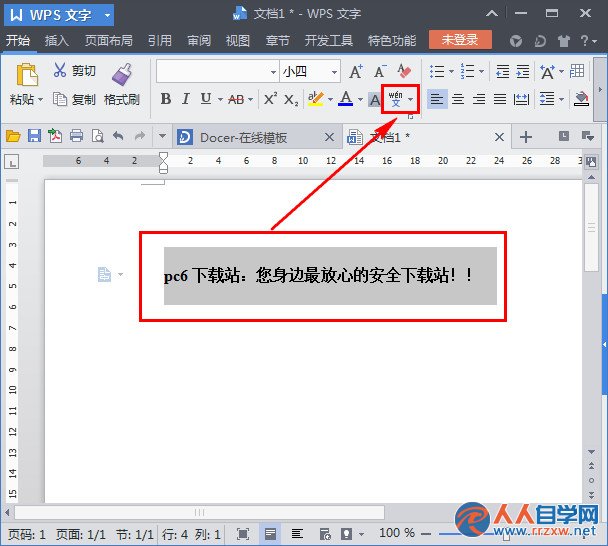The image size is (608, 546).
Task: Open file with the folder icon
Action: [x=13, y=136]
